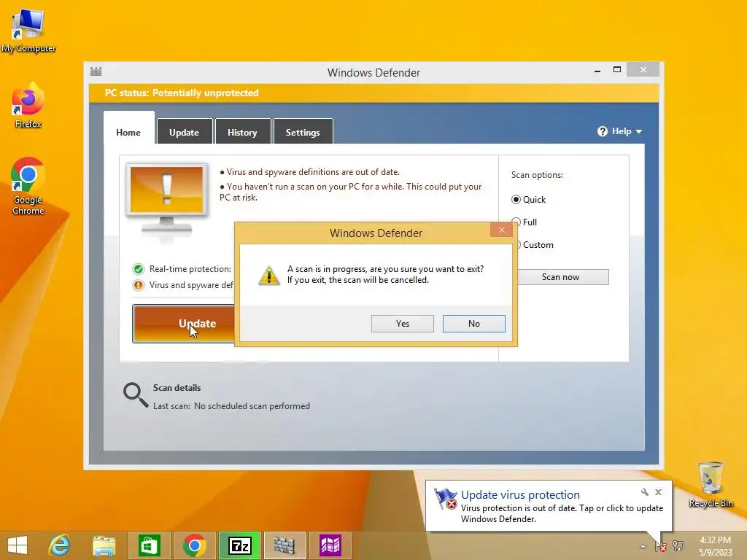Click the Help question mark icon

click(602, 131)
